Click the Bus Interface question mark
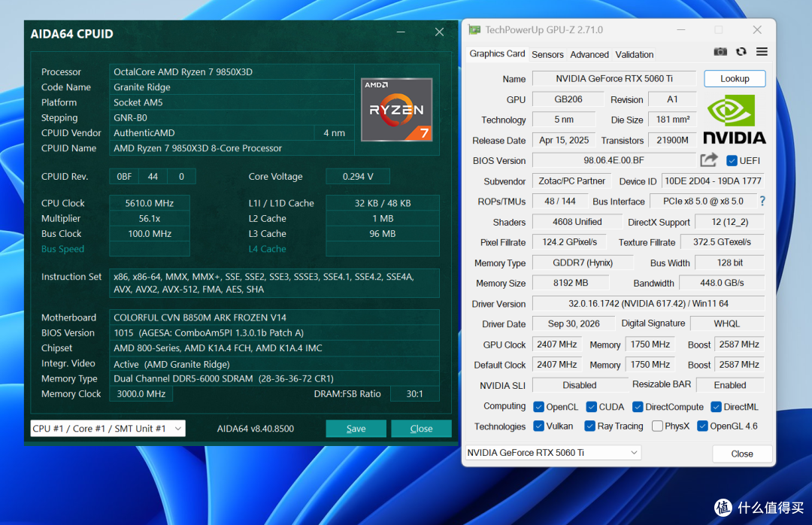 coord(762,201)
